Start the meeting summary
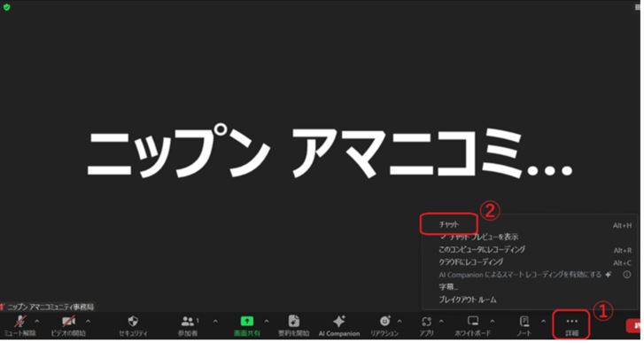 pos(294,326)
